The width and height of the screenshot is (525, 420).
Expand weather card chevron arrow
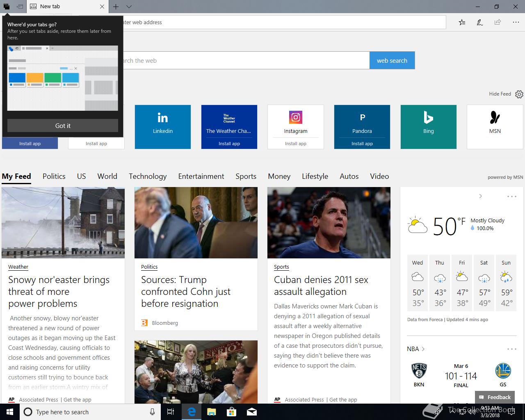click(x=480, y=196)
